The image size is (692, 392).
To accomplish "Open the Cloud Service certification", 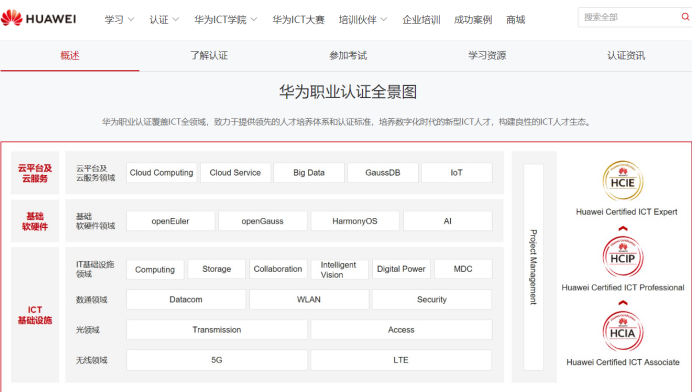I will tap(235, 173).
